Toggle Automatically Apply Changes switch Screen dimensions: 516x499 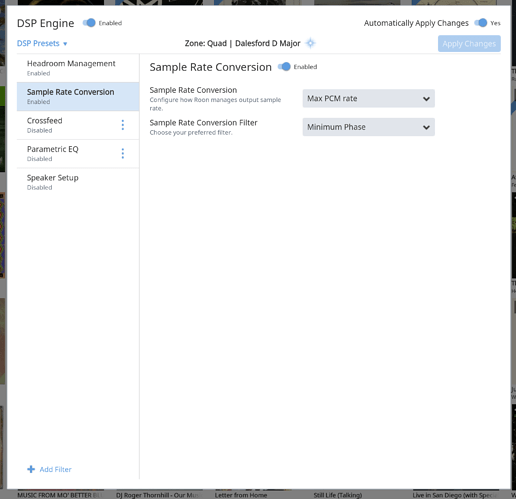[481, 23]
